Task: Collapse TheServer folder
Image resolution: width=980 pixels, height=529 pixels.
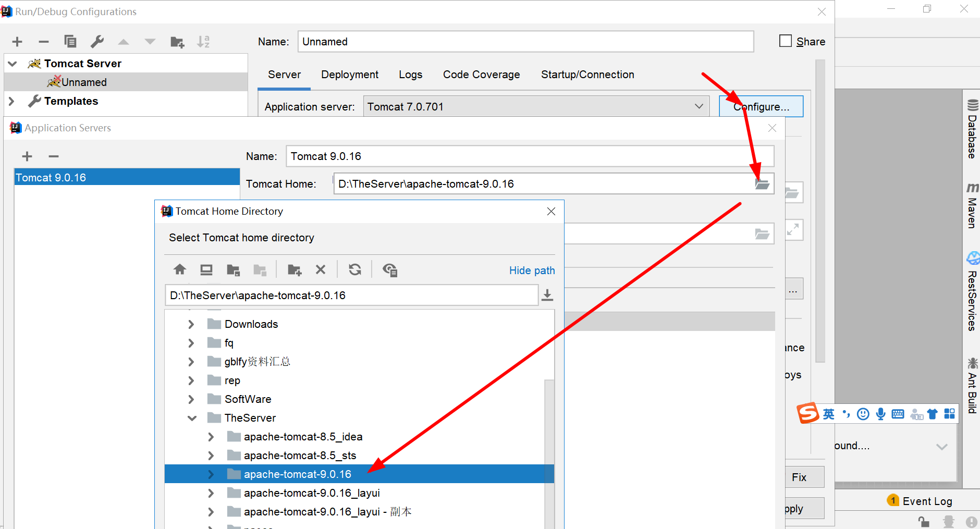Action: click(192, 418)
